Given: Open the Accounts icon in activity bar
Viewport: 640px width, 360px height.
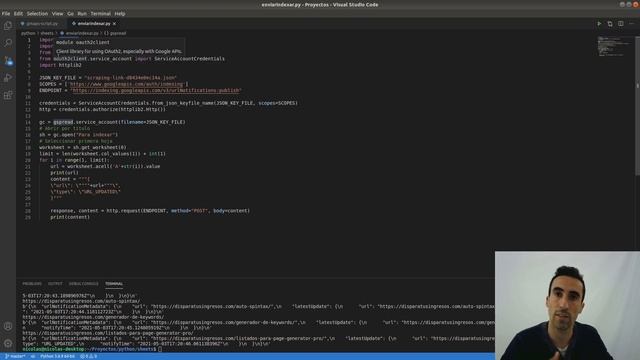Looking at the screenshot, I should [x=8, y=326].
